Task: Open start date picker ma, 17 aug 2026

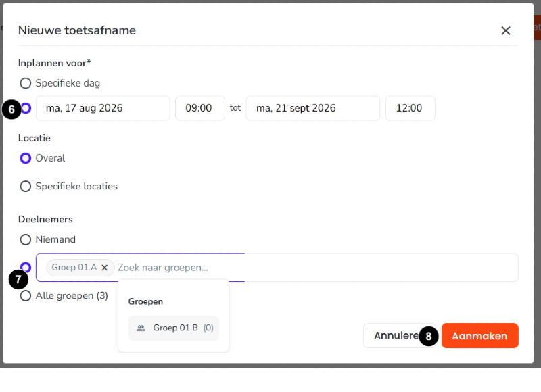Action: (103, 108)
